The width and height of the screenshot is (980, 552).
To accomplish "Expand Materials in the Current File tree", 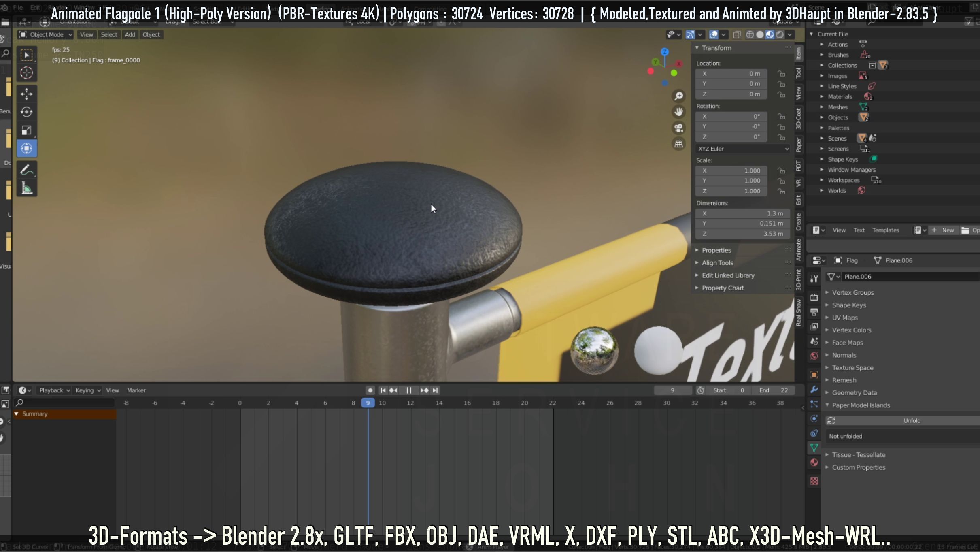I will (x=822, y=96).
